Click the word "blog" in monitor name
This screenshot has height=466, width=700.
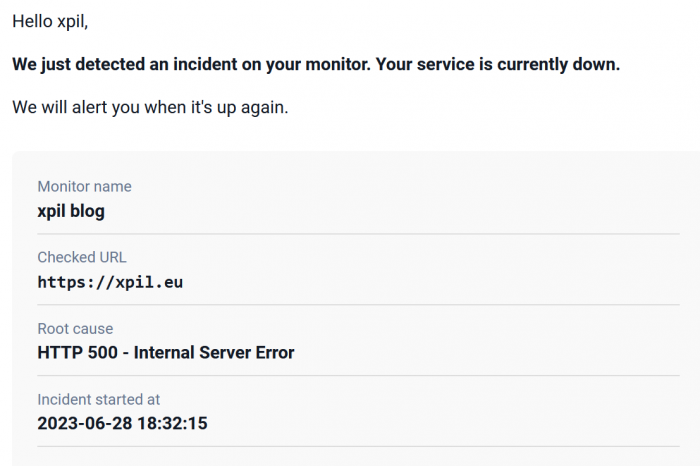pos(87,211)
